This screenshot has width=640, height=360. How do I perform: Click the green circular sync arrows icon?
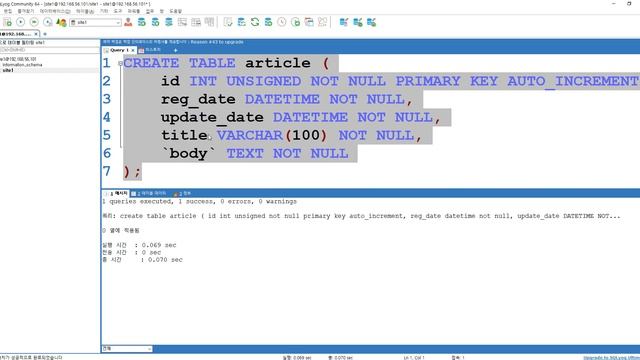point(255,22)
